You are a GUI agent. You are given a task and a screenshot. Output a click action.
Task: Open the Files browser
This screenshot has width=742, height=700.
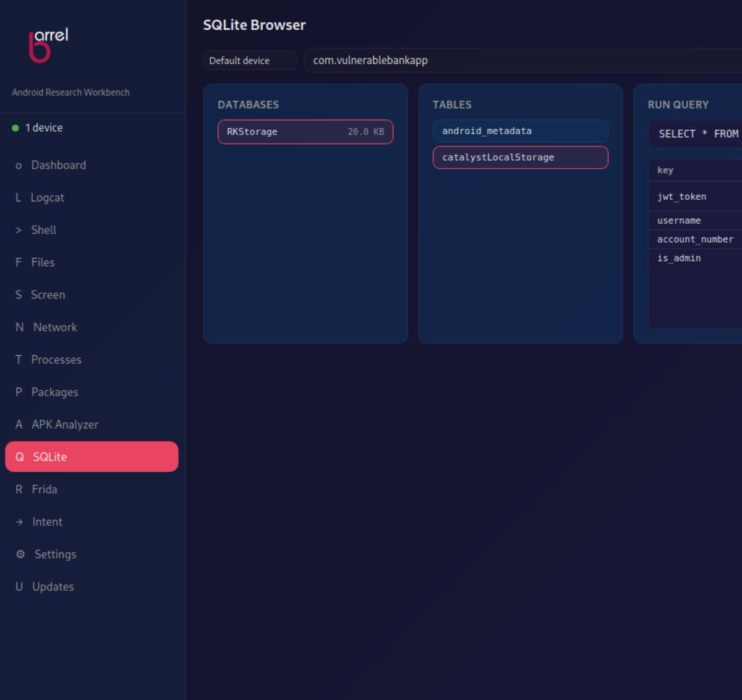92,262
